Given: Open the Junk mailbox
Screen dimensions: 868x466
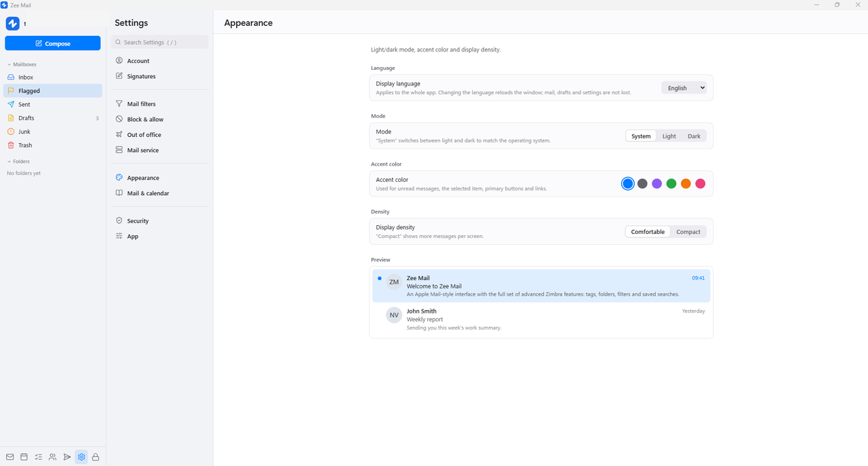Looking at the screenshot, I should tap(53, 132).
